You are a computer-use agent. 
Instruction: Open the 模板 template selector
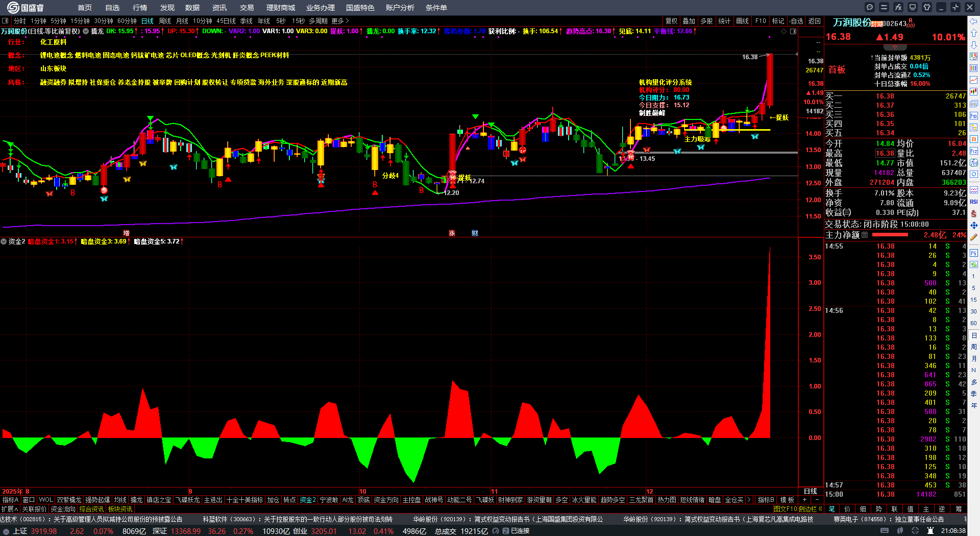(x=787, y=500)
